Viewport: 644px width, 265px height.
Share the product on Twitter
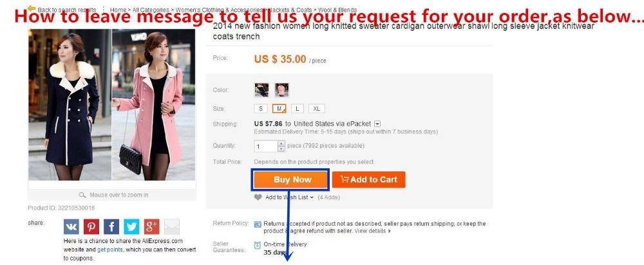(x=131, y=226)
